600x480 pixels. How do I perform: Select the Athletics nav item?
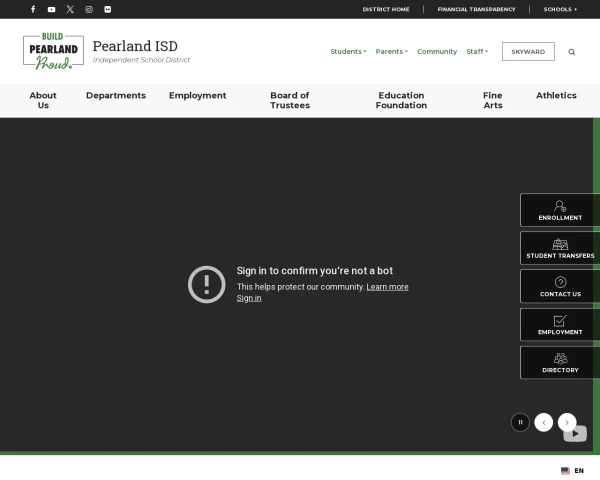(x=556, y=96)
